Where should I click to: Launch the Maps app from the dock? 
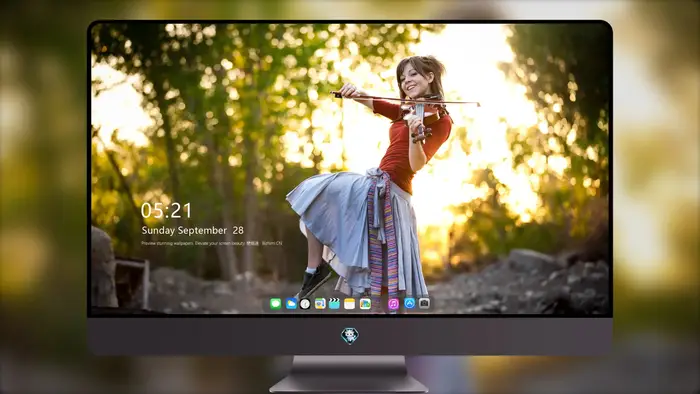pos(320,304)
